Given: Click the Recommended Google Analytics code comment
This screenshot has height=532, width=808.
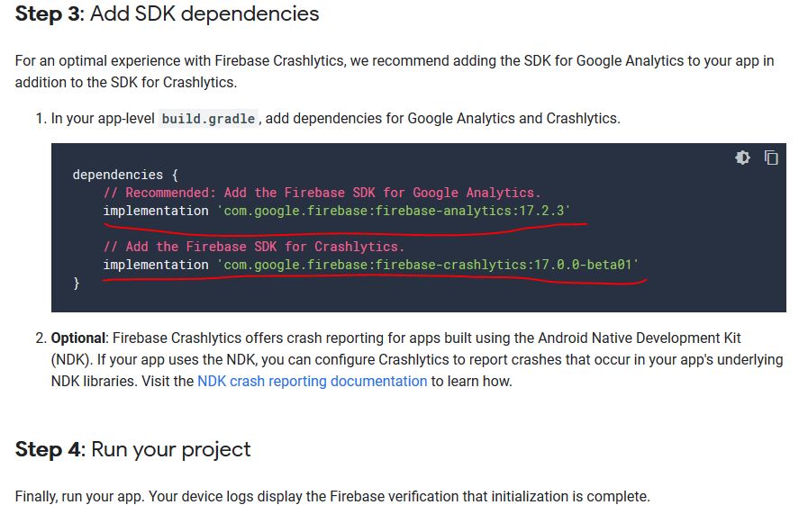Looking at the screenshot, I should pos(322,193).
